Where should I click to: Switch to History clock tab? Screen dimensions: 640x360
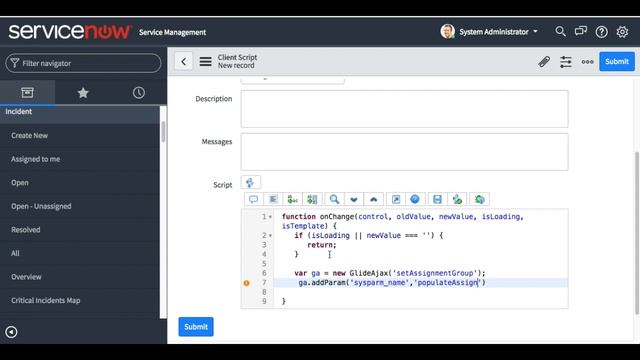pos(139,93)
